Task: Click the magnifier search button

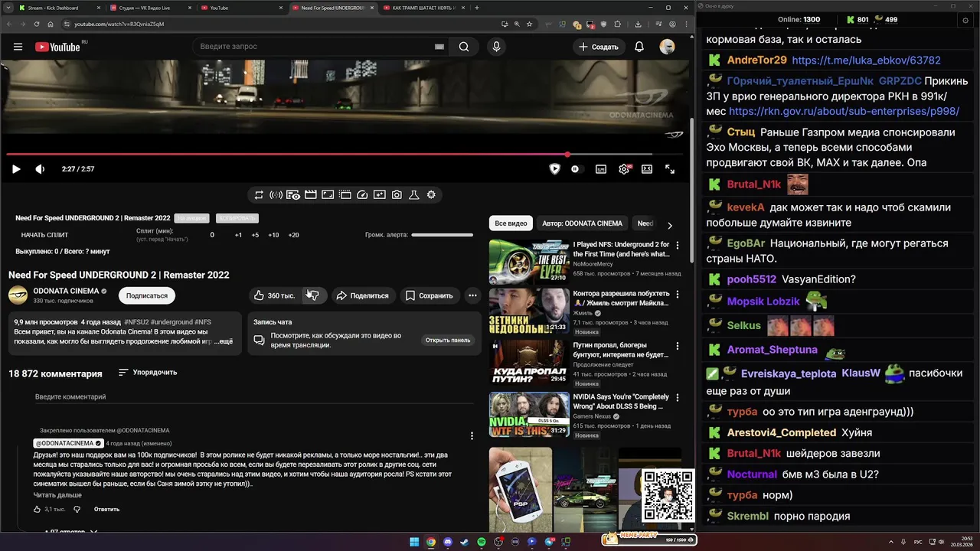Action: pyautogui.click(x=464, y=47)
